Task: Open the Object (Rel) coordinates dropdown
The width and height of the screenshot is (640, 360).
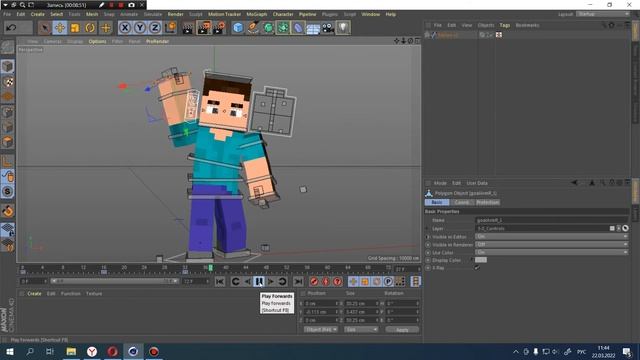Action: point(321,329)
